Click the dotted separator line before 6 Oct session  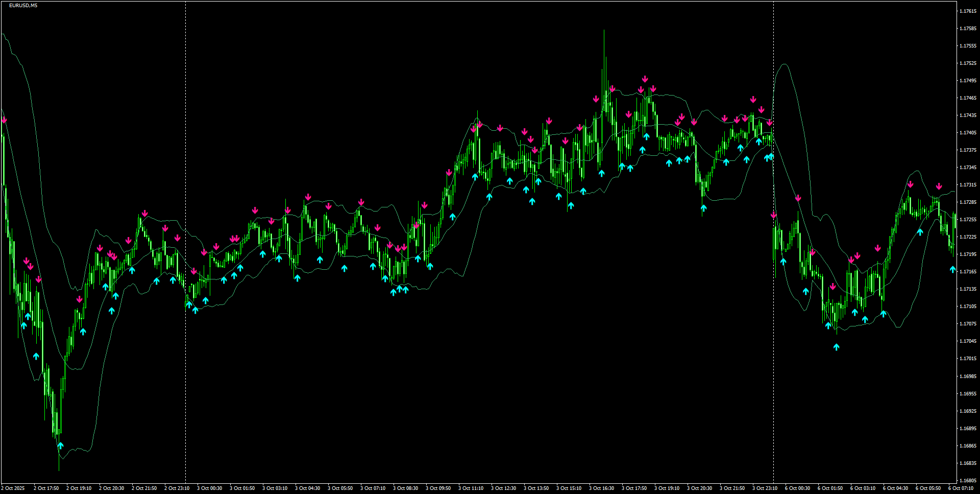coord(774,245)
